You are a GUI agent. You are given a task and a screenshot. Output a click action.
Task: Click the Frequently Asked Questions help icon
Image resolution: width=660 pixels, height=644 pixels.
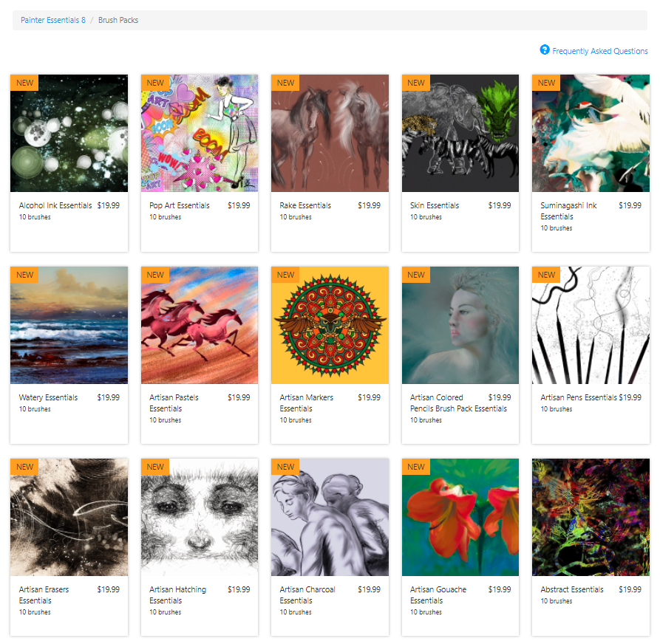pos(544,50)
